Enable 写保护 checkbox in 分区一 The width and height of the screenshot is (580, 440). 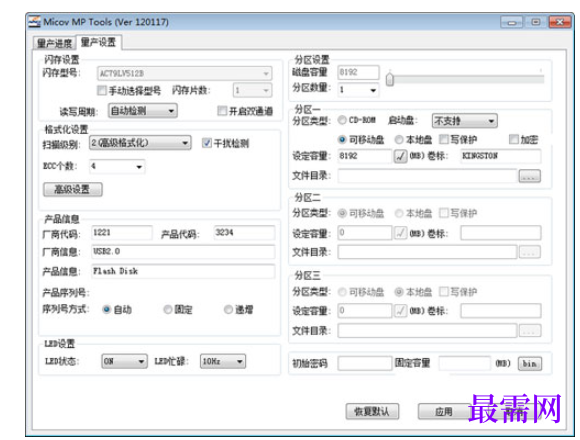(x=444, y=139)
